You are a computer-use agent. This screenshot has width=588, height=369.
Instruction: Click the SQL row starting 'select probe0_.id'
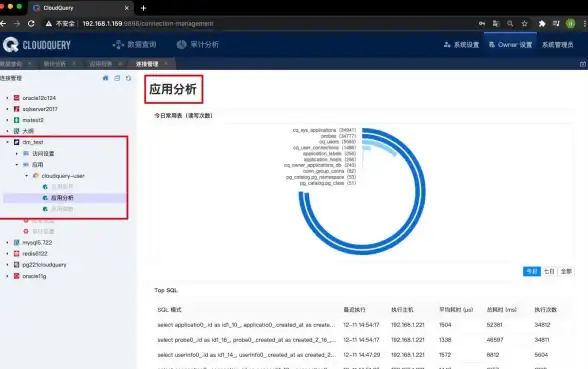point(363,340)
